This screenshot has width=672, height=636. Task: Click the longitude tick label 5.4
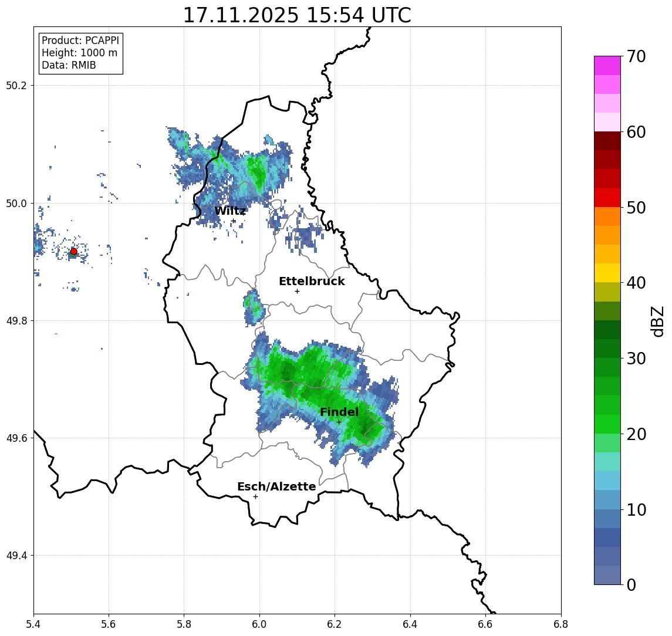point(33,624)
